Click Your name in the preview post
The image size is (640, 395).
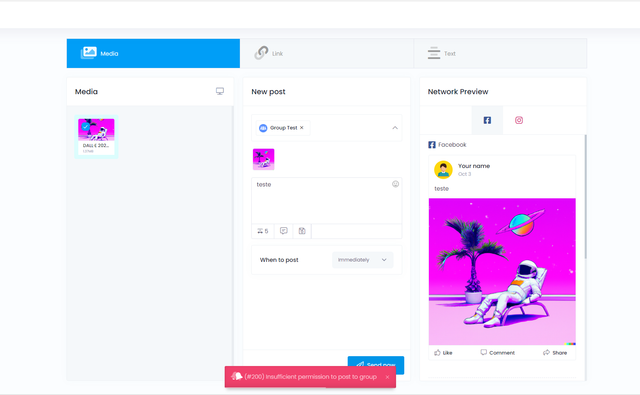point(474,166)
